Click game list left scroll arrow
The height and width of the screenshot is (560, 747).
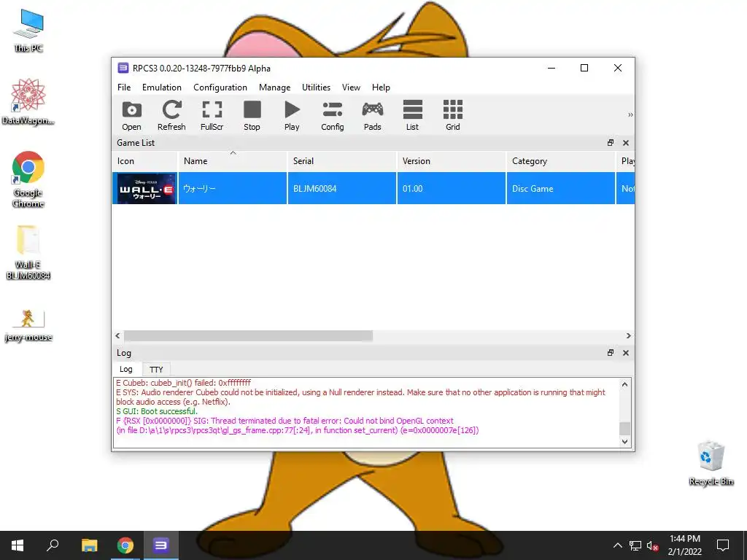coord(117,335)
